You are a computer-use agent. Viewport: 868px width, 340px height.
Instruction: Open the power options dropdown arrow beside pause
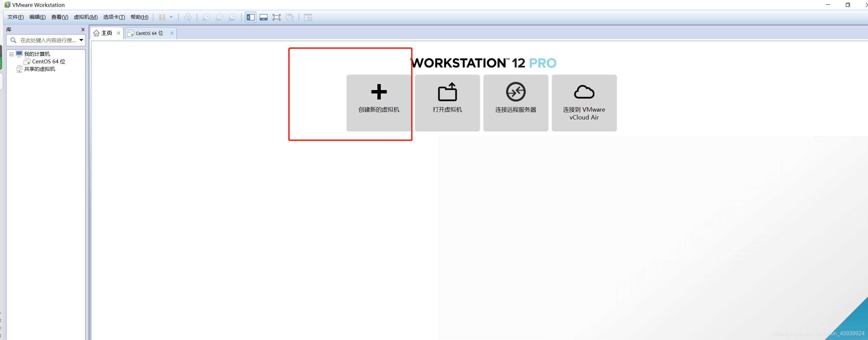pyautogui.click(x=171, y=17)
